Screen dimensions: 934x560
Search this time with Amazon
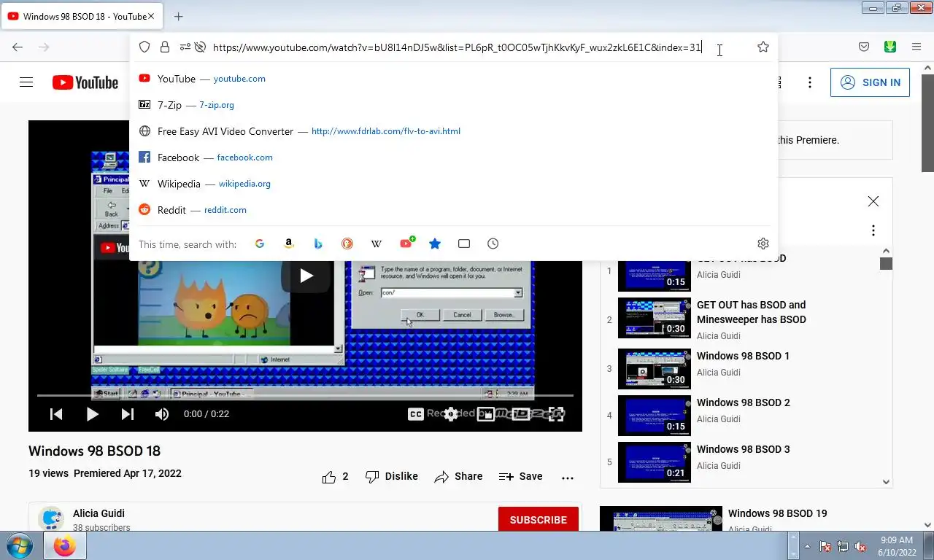pos(289,244)
